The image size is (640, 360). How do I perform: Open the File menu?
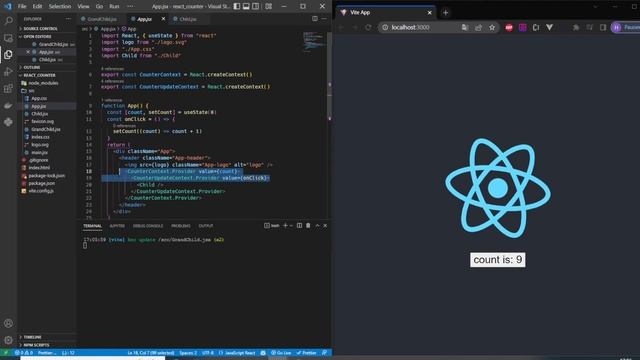[x=22, y=6]
